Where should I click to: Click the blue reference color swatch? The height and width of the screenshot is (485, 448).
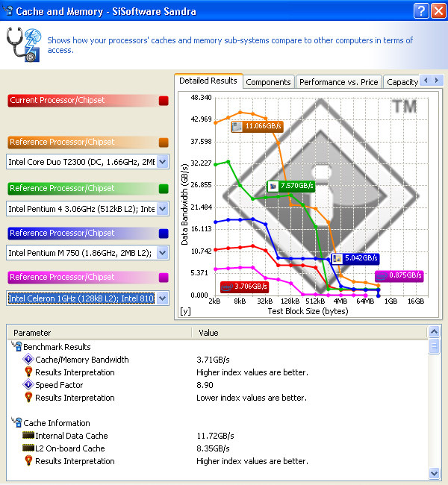164,234
